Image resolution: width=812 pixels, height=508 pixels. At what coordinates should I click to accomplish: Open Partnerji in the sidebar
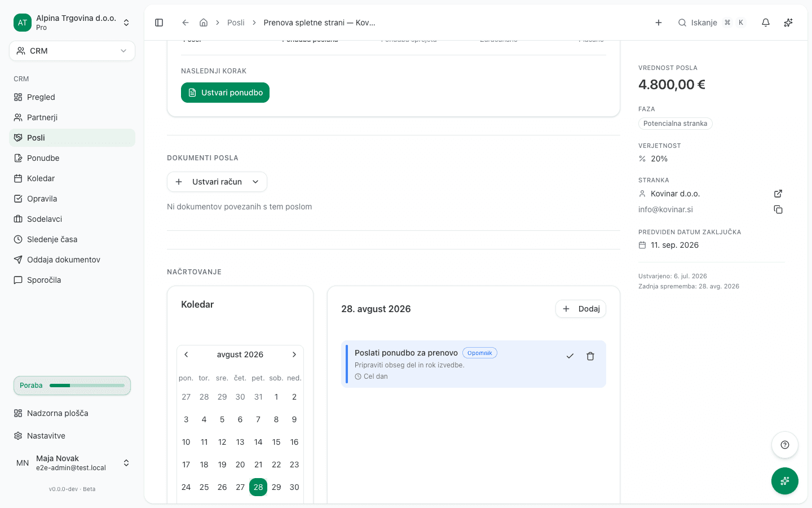72,117
